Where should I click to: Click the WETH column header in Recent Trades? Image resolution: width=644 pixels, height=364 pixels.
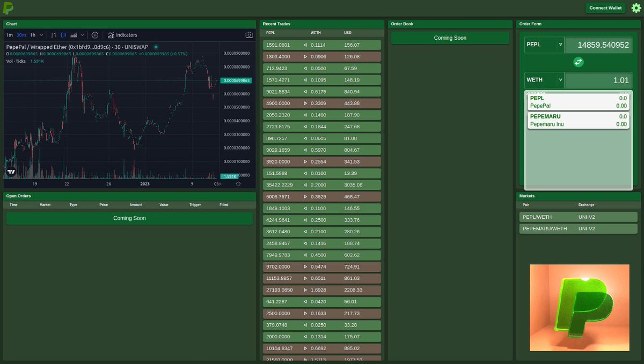pyautogui.click(x=316, y=33)
